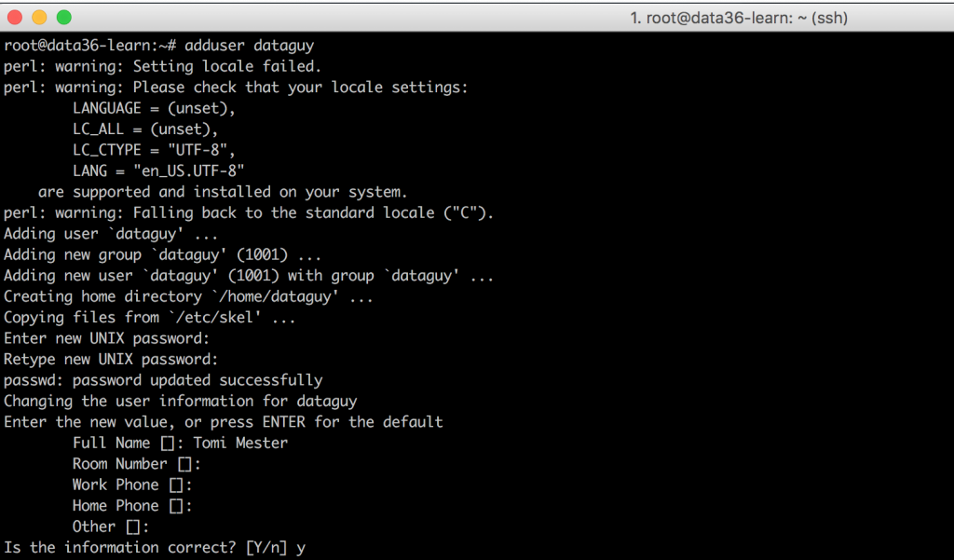Click the Retype new UNIX password prompt
954x560 pixels.
112,359
